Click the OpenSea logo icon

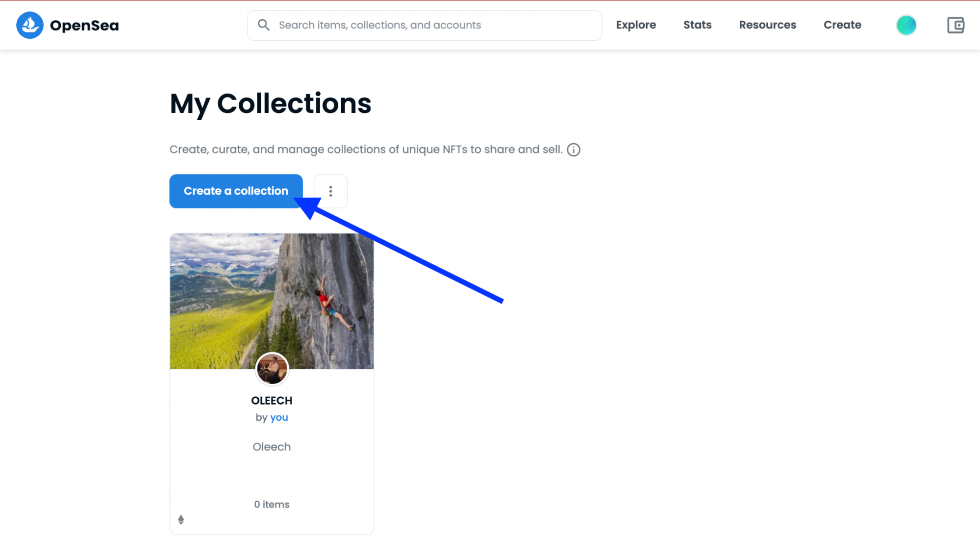tap(29, 25)
